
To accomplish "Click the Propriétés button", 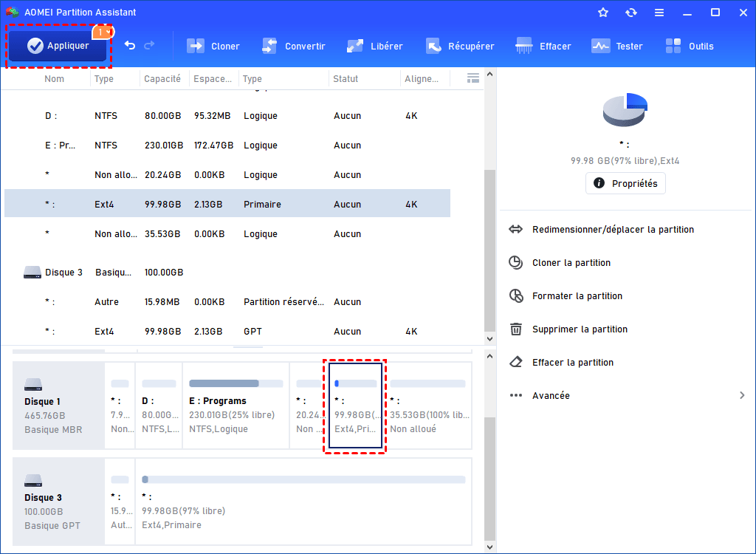I will (x=625, y=183).
